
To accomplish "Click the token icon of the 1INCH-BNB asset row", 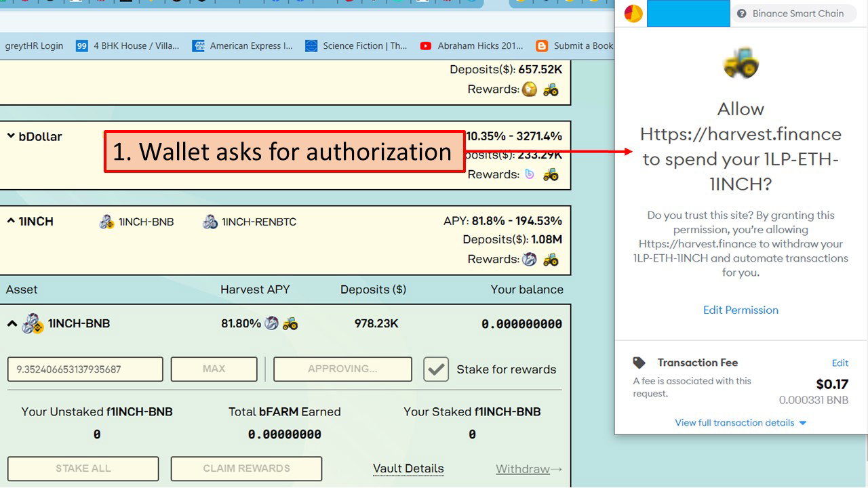I will click(33, 324).
